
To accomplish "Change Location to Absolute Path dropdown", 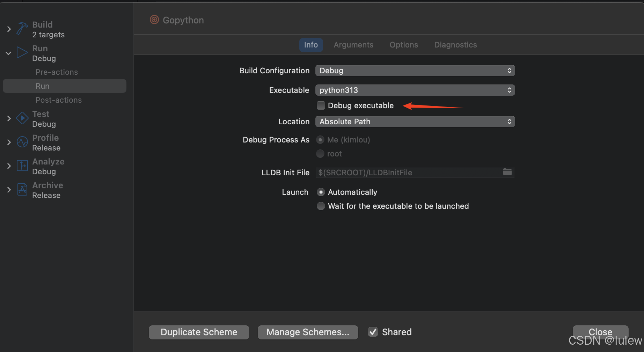I will (x=415, y=121).
